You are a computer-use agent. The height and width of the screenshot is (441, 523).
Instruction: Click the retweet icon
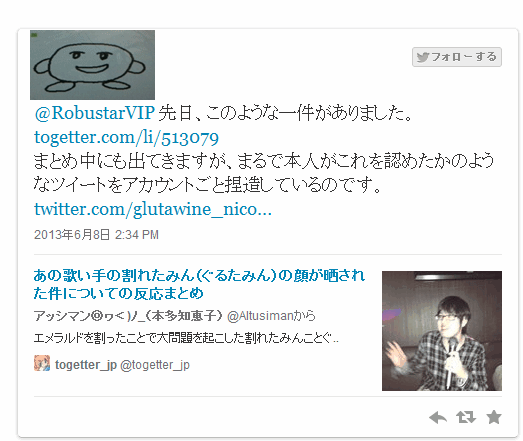[x=466, y=417]
